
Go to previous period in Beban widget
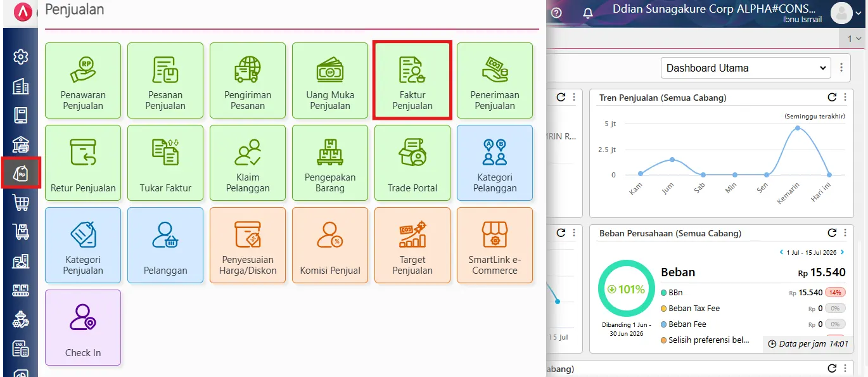point(781,252)
